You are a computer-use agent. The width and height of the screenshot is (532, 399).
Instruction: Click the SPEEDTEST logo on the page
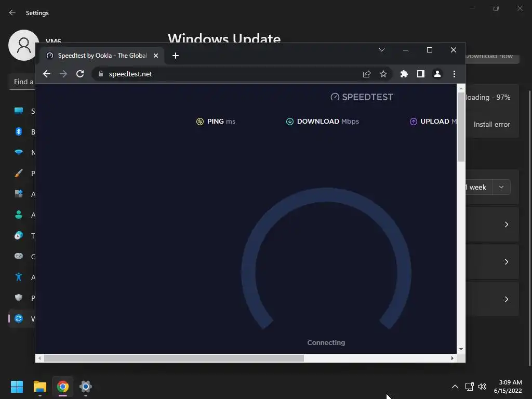[362, 97]
